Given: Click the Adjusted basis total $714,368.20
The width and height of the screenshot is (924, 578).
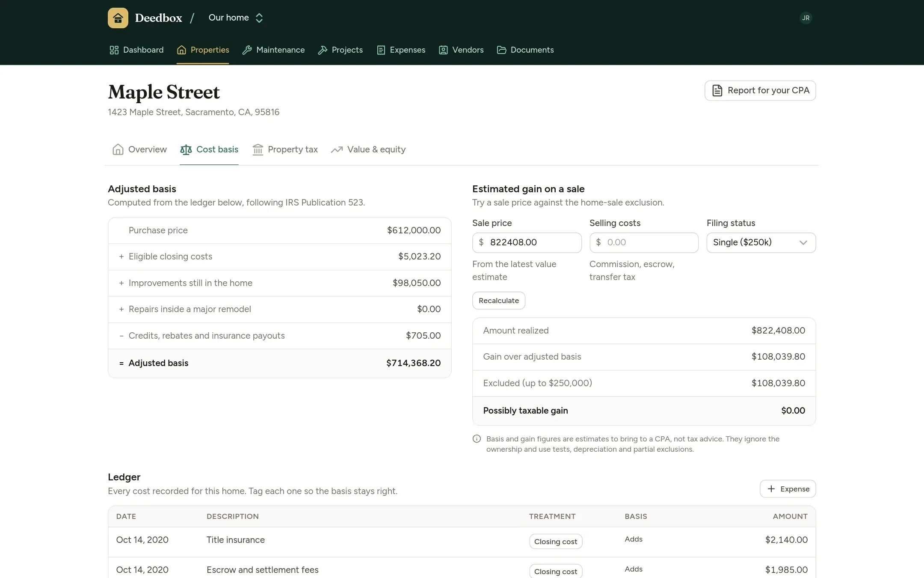Looking at the screenshot, I should 413,363.
